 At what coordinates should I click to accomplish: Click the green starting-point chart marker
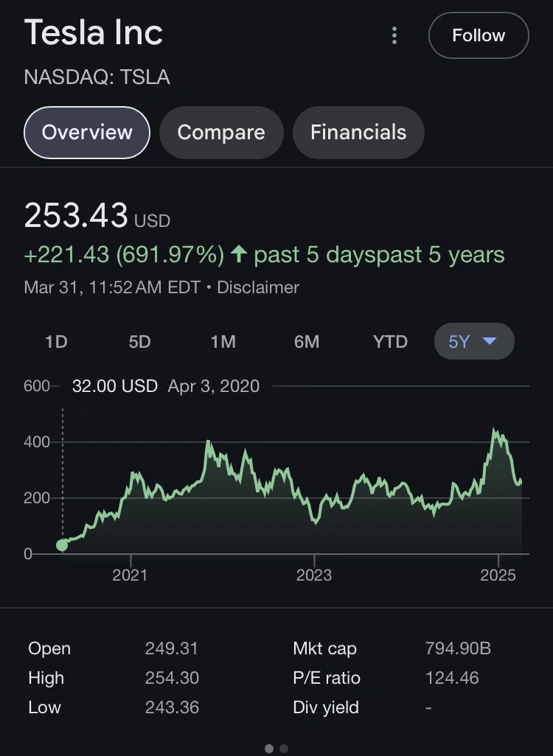62,545
